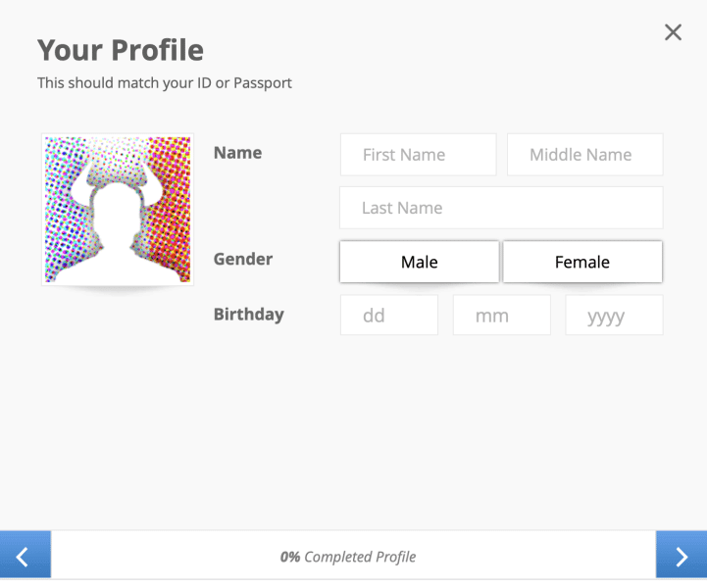This screenshot has height=588, width=707.
Task: Click the dd birthday day field
Action: click(388, 316)
